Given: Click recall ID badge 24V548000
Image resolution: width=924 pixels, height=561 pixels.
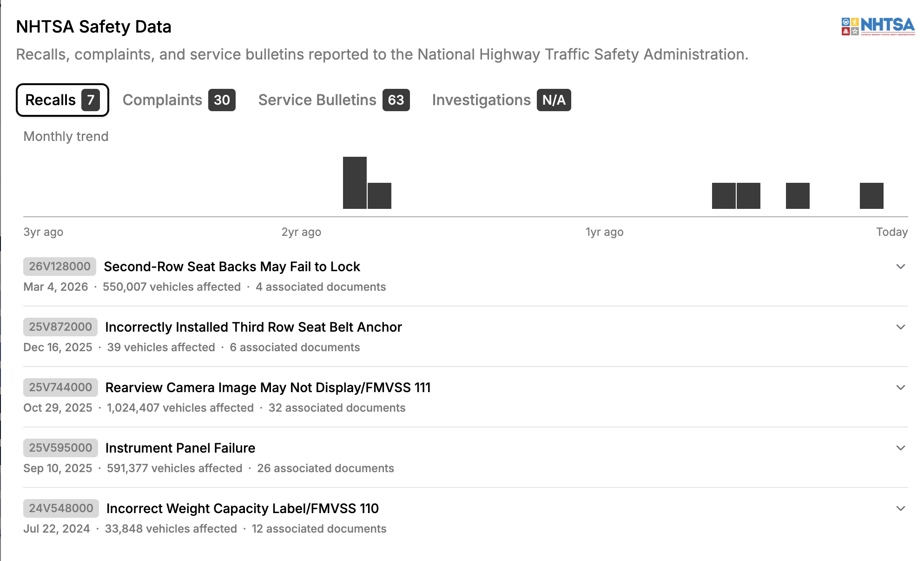Looking at the screenshot, I should (61, 508).
